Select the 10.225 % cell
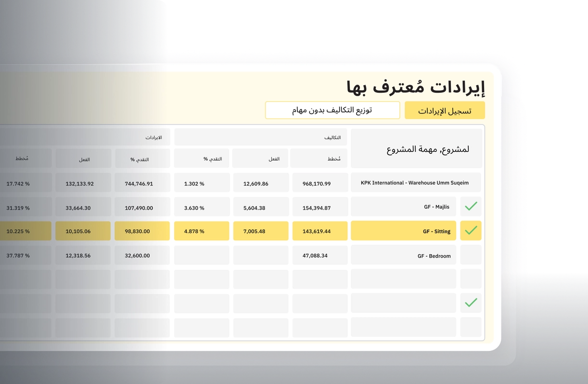Image resolution: width=588 pixels, height=384 pixels. 26,231
